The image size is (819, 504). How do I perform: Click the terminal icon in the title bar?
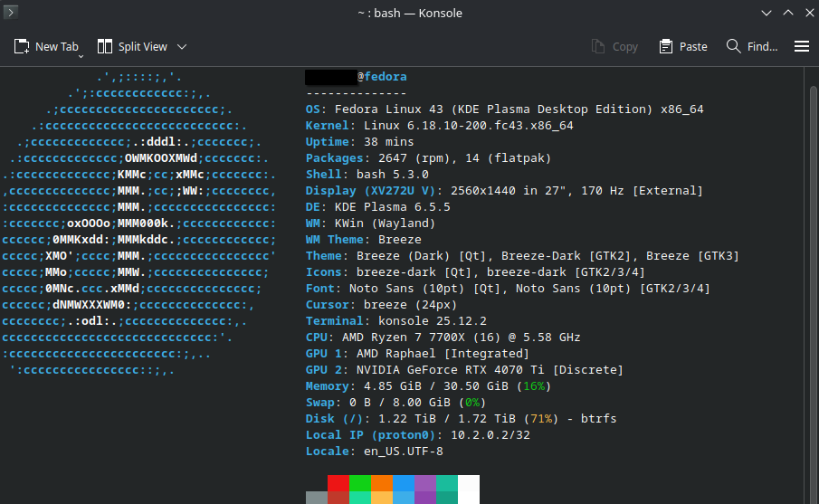[11, 12]
